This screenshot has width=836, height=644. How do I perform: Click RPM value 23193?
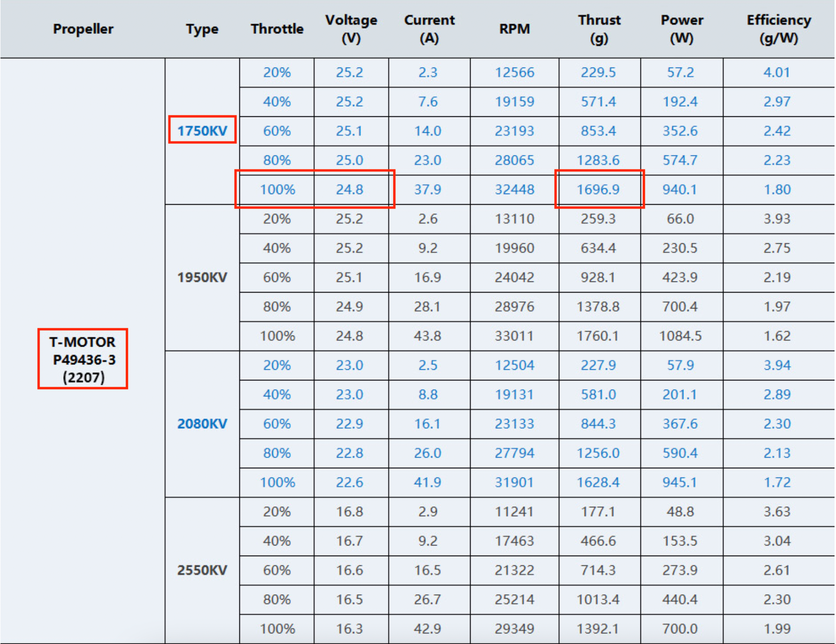pos(515,131)
